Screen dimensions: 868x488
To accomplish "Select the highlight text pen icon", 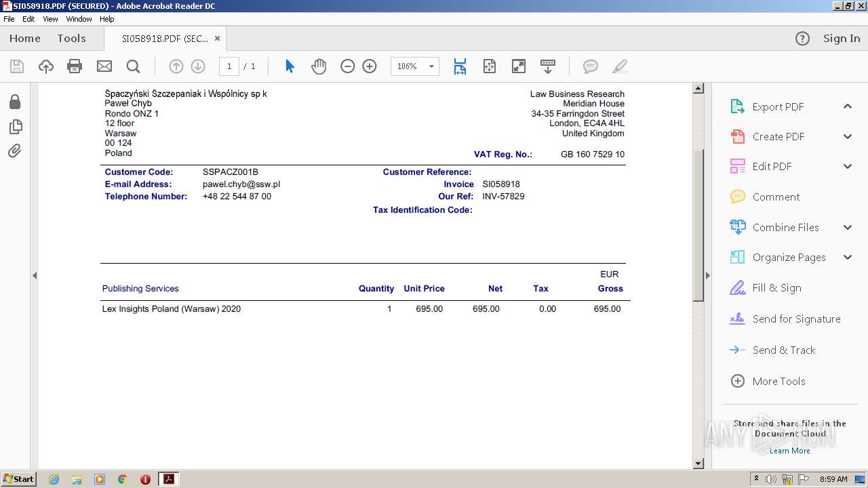I will [x=619, y=66].
